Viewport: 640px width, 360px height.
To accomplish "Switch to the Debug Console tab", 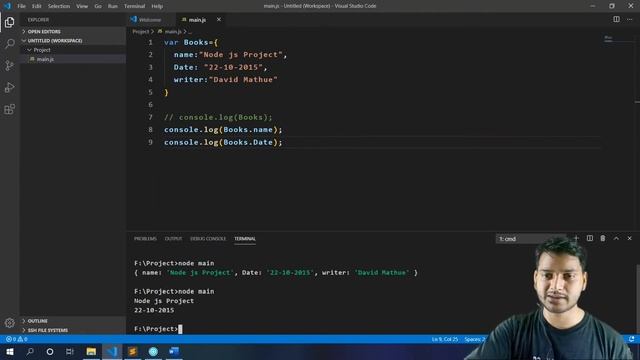I will click(208, 239).
